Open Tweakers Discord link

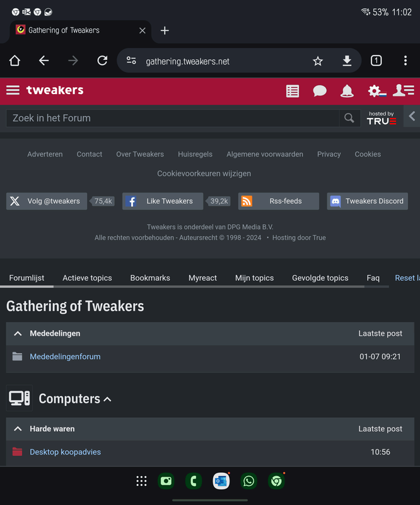pos(367,201)
